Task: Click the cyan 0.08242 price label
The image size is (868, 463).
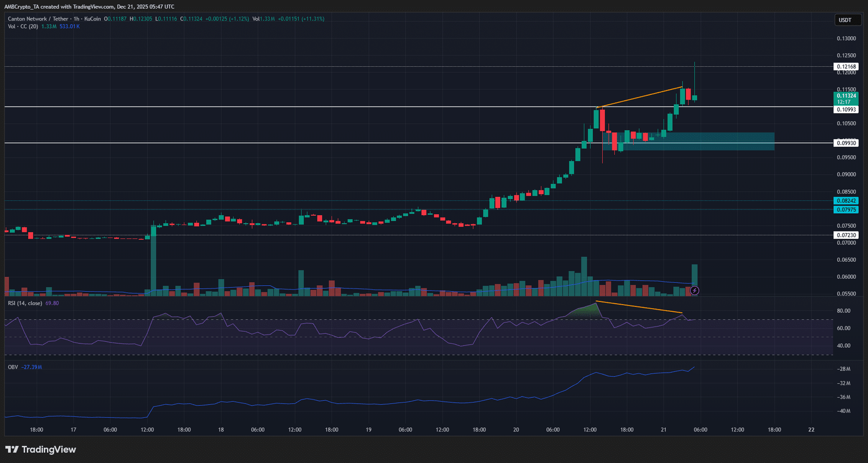Action: click(x=846, y=201)
